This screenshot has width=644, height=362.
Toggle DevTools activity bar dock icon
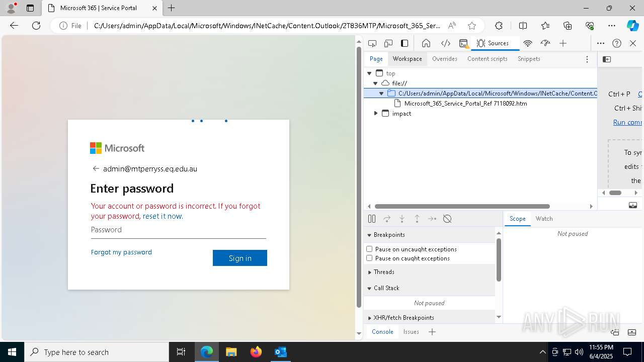click(x=405, y=43)
